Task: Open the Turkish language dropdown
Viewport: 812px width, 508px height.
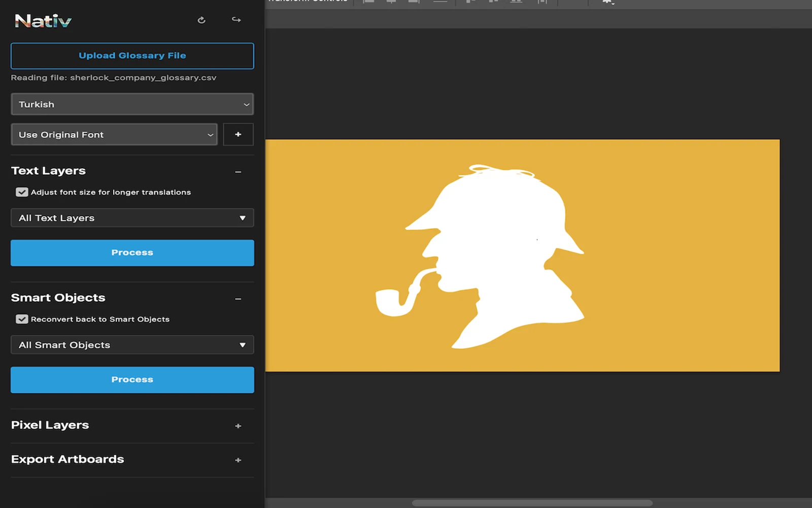Action: (132, 104)
